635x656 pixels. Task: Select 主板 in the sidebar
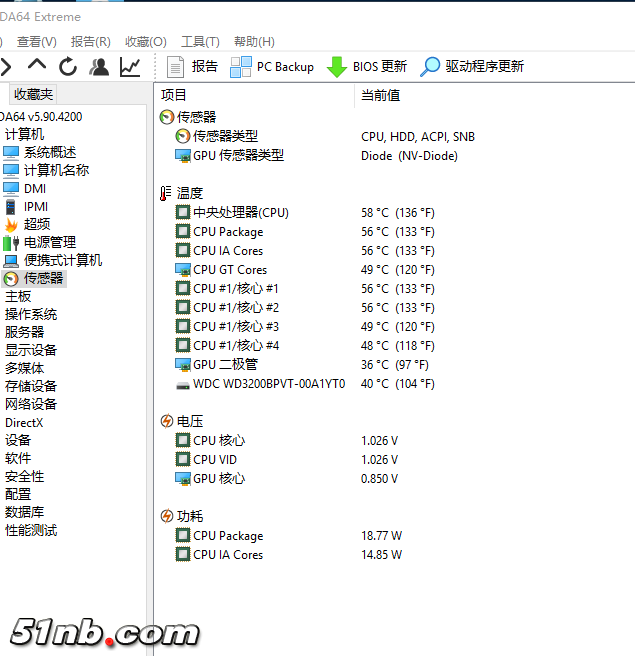click(x=18, y=297)
